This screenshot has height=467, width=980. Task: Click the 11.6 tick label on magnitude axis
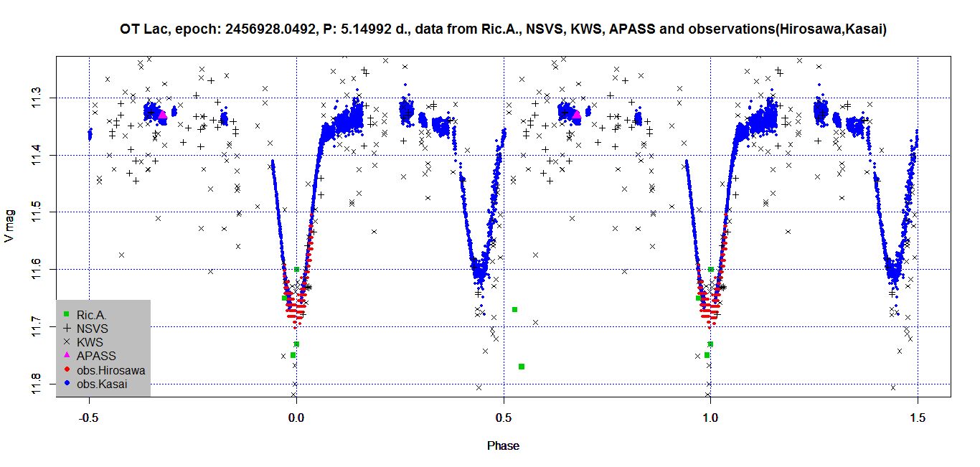[37, 269]
